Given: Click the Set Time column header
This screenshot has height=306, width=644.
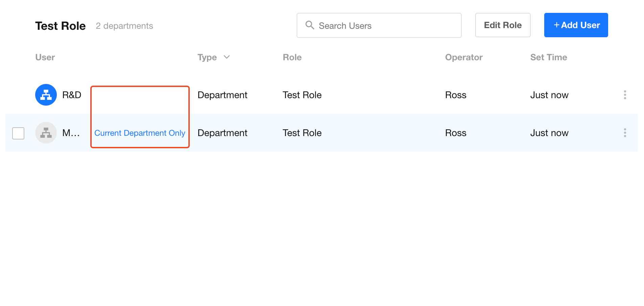Looking at the screenshot, I should (x=548, y=58).
